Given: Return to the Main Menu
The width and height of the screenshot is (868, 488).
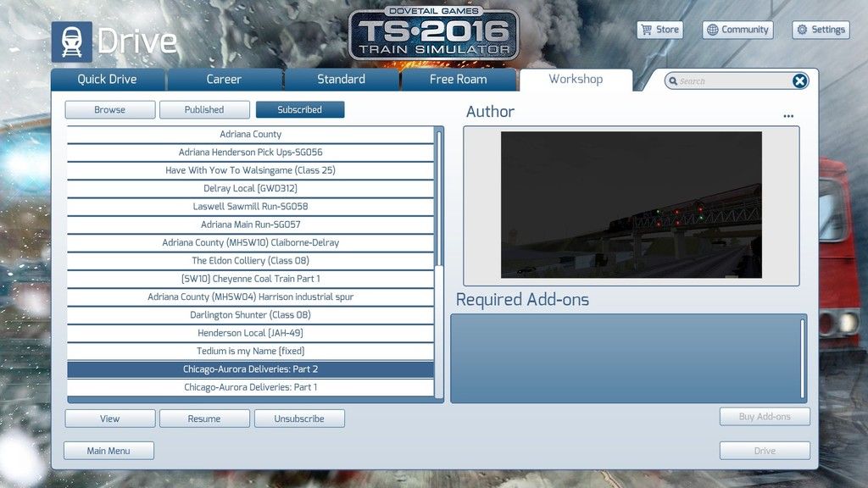Looking at the screenshot, I should pyautogui.click(x=108, y=451).
